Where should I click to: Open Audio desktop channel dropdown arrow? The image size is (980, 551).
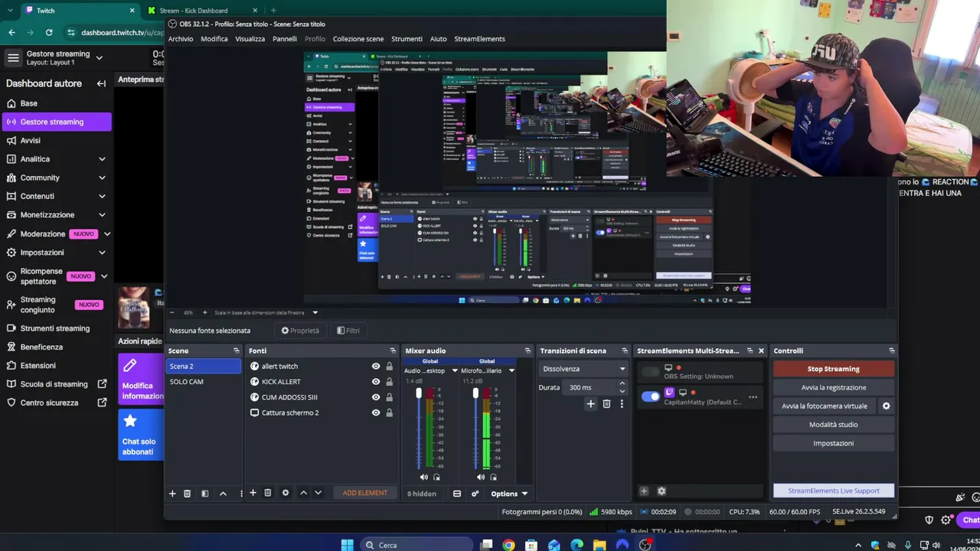(455, 371)
